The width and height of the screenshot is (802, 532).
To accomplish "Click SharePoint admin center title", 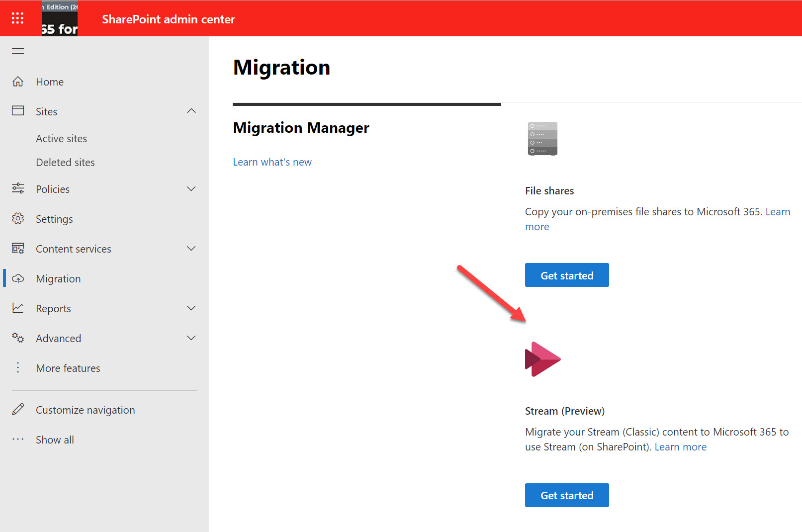I will coord(169,19).
